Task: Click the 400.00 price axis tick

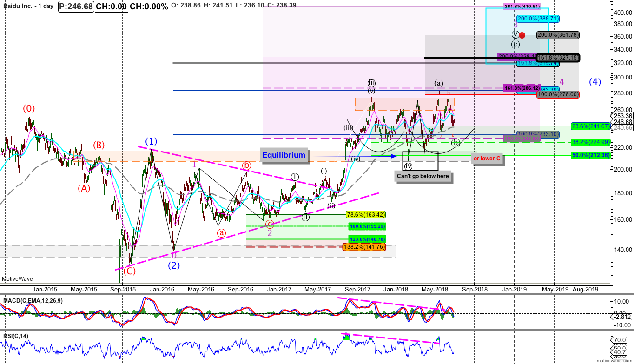Action: 623,13
